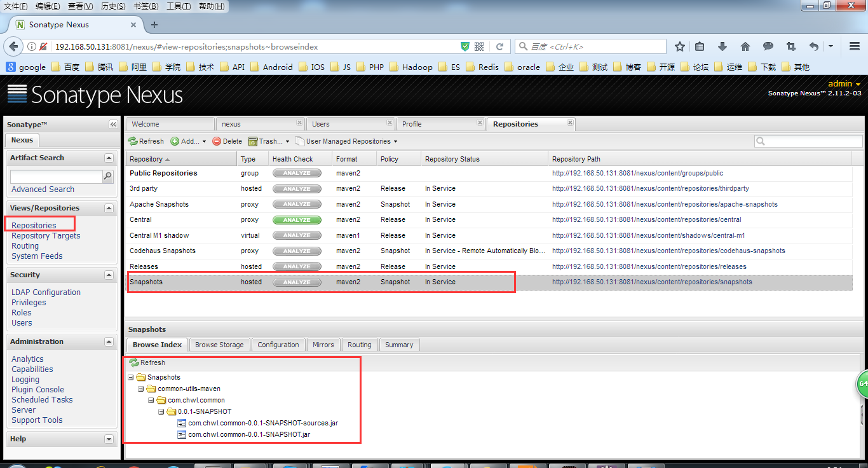868x468 pixels.
Task: Collapse the left sidebar with the double-arrow icon
Action: click(x=113, y=125)
